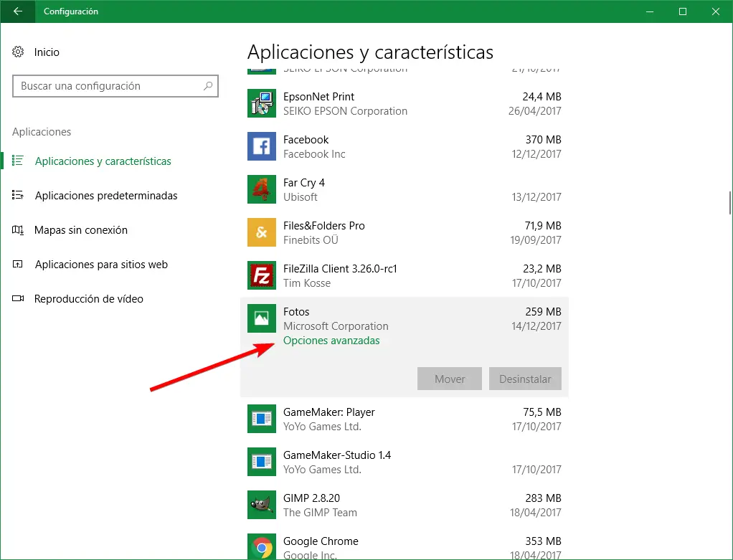Viewport: 733px width, 560px height.
Task: Click the GameMaker: Player app icon
Action: [x=262, y=419]
